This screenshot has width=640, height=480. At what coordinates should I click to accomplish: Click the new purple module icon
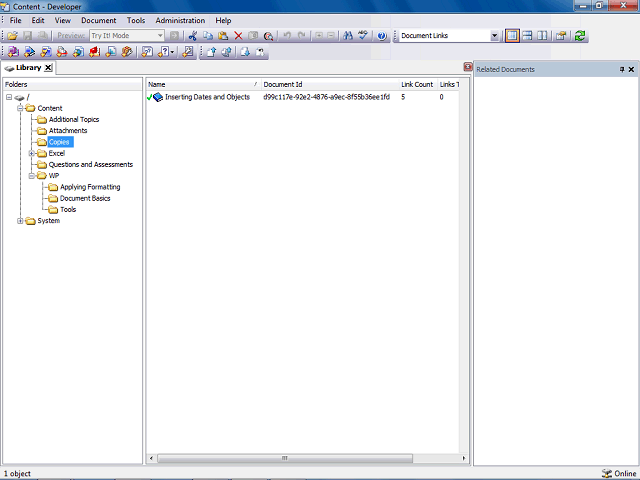click(13, 52)
